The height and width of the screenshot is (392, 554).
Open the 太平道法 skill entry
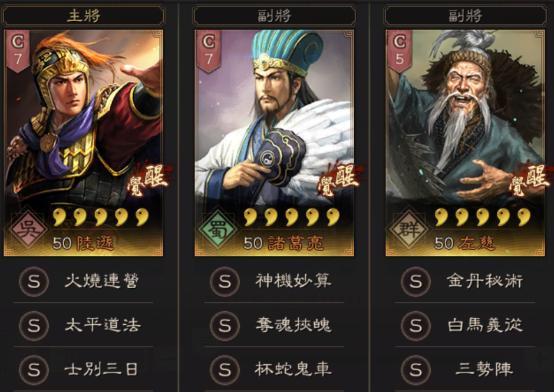pos(83,325)
